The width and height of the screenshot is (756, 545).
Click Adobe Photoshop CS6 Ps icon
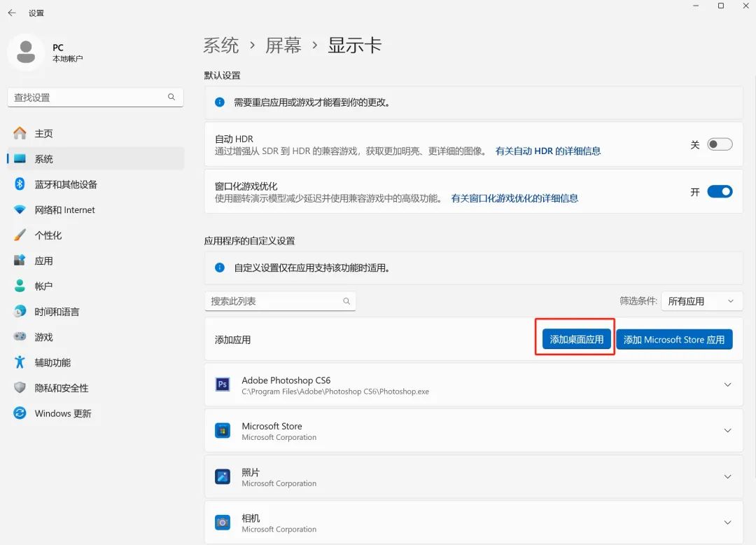(x=223, y=385)
